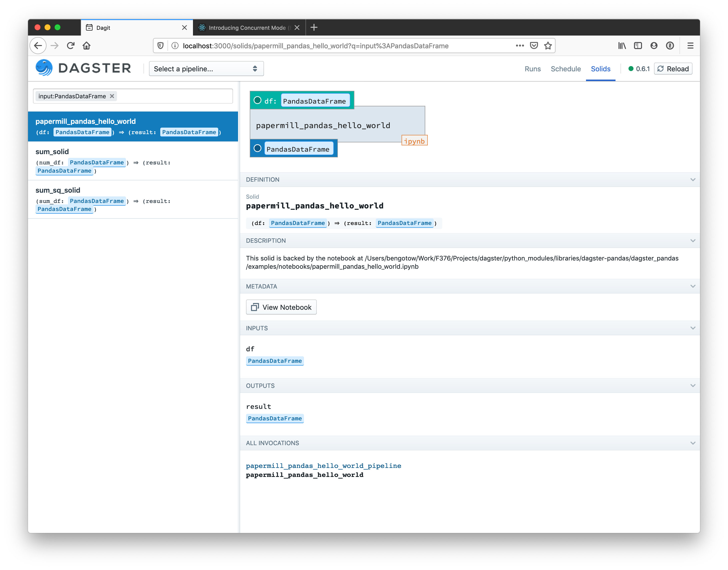The image size is (728, 570).
Task: Open the browser home page icon
Action: 87,46
